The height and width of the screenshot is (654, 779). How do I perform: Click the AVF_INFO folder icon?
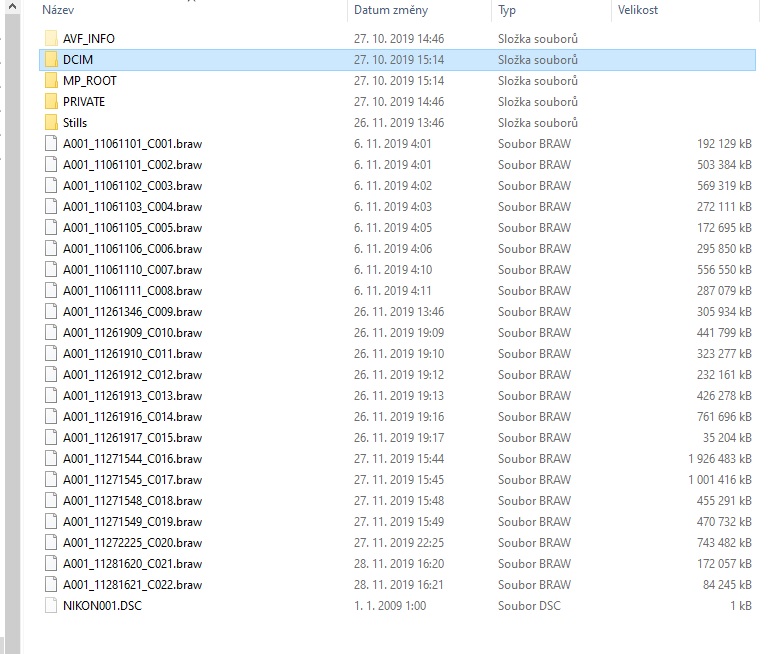tap(51, 39)
